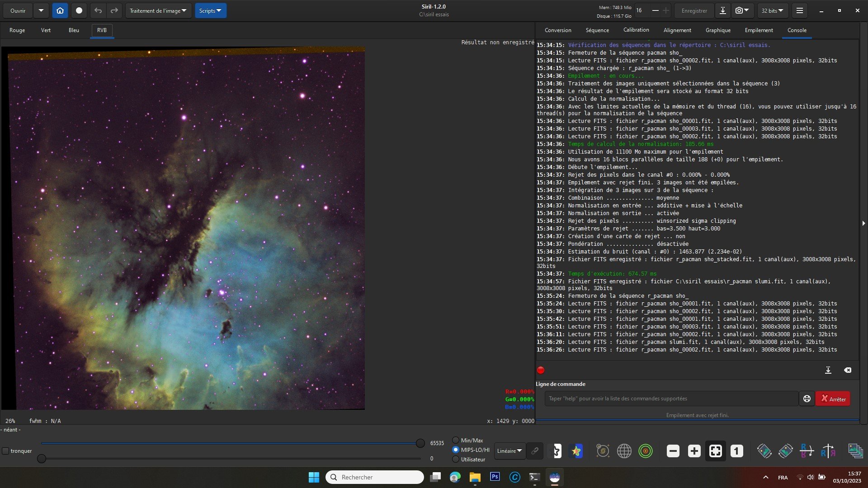Select Min/Max display mode
Image resolution: width=868 pixels, height=488 pixels.
point(456,440)
